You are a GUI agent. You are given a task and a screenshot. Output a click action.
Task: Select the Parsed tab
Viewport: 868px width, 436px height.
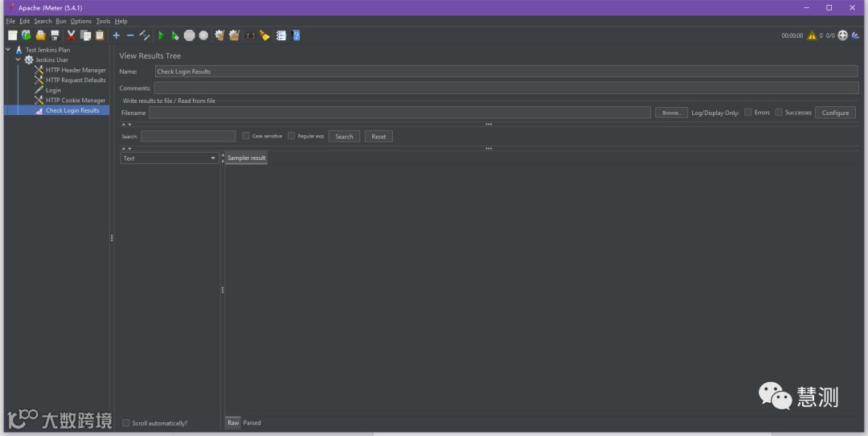click(x=252, y=422)
